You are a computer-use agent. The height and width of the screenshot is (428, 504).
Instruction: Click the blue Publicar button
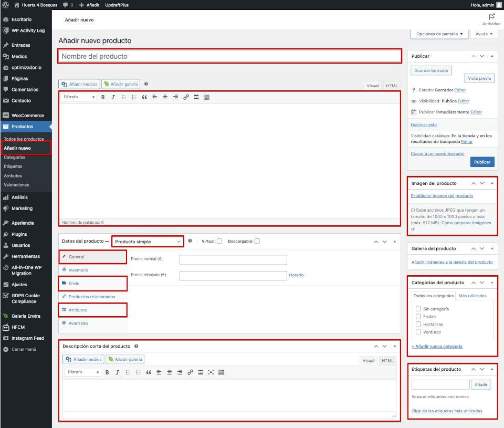482,162
